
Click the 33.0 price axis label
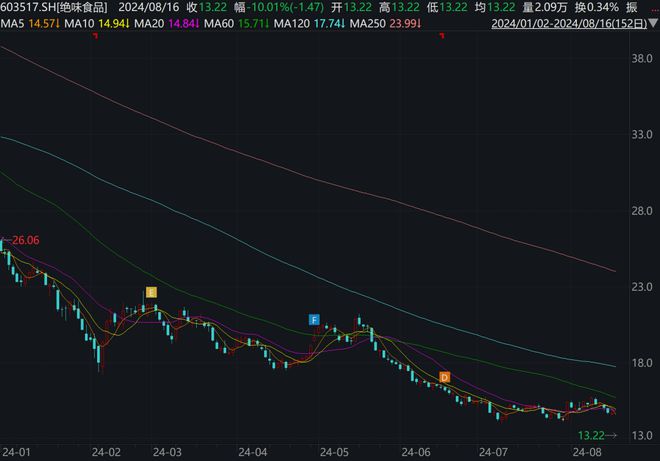tap(643, 134)
